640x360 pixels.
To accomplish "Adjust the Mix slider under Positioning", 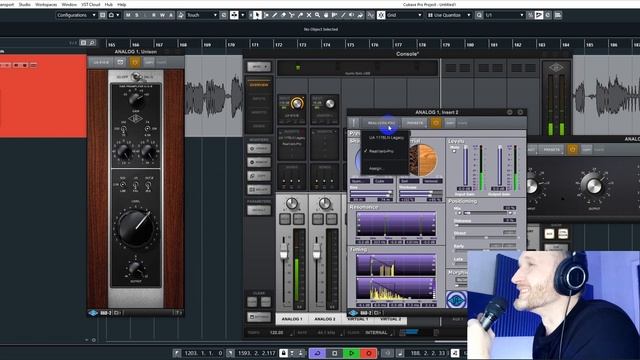I will [x=485, y=213].
